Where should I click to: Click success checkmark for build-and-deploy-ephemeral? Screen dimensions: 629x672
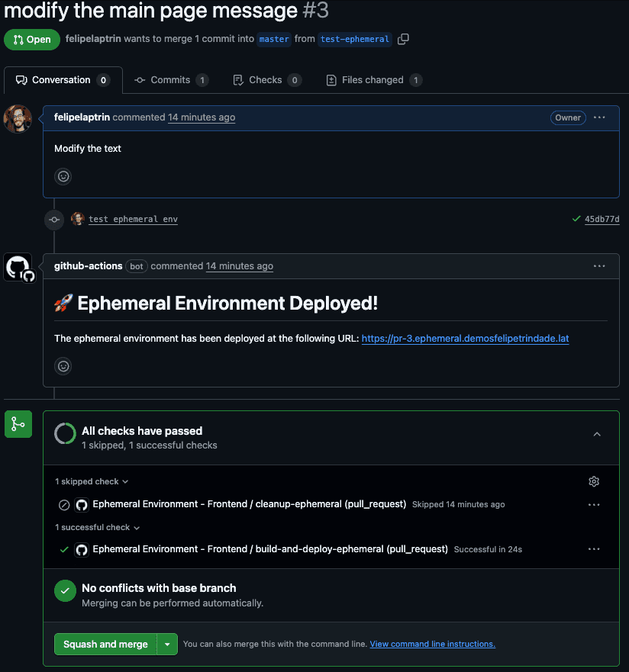click(64, 549)
